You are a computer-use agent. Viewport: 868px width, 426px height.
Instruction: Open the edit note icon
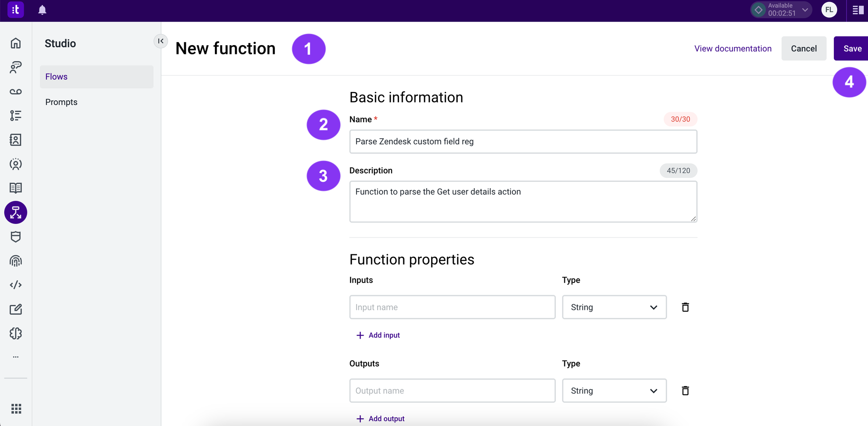tap(16, 309)
